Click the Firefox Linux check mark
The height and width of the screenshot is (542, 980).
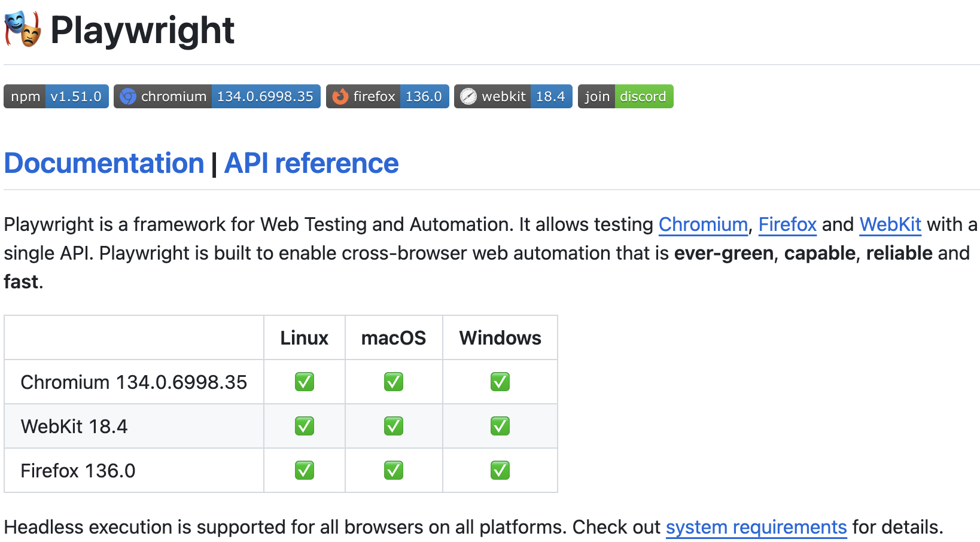tap(305, 470)
